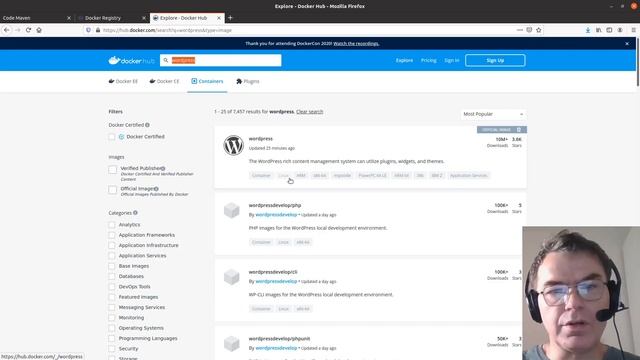The height and width of the screenshot is (360, 640).
Task: Open the wordpressdevelop/phpunit result title
Action: (x=280, y=339)
